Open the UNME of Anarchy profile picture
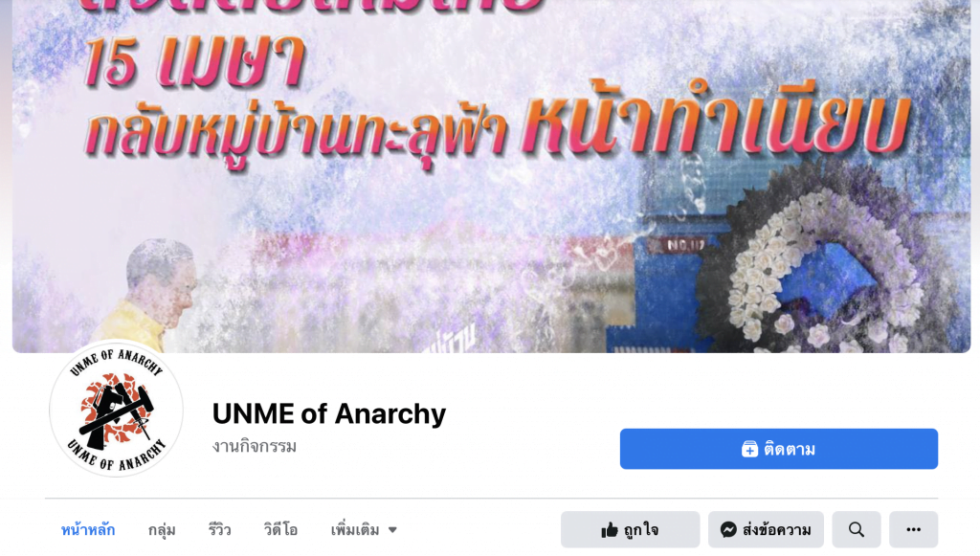980x556 pixels. point(116,410)
